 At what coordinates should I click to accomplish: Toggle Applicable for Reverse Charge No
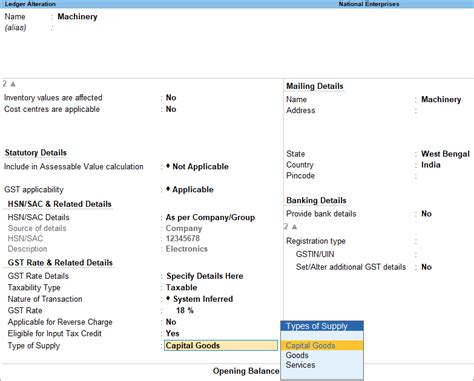tap(171, 322)
